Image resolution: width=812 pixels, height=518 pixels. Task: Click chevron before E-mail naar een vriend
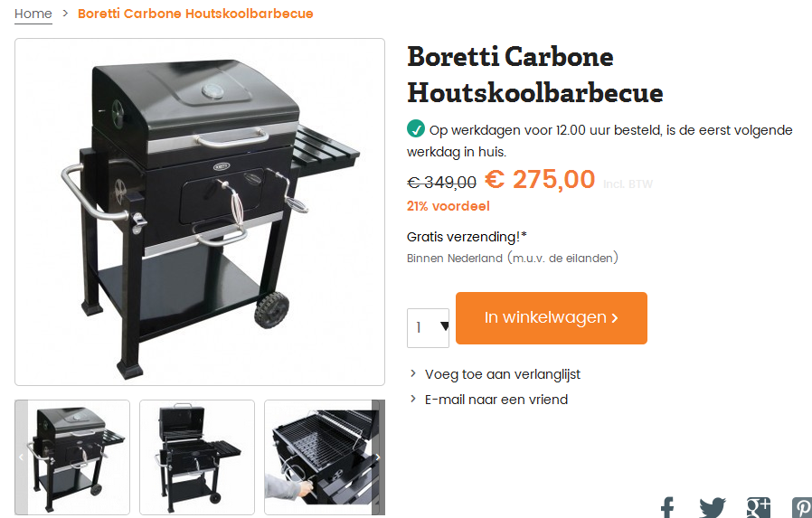click(x=412, y=399)
